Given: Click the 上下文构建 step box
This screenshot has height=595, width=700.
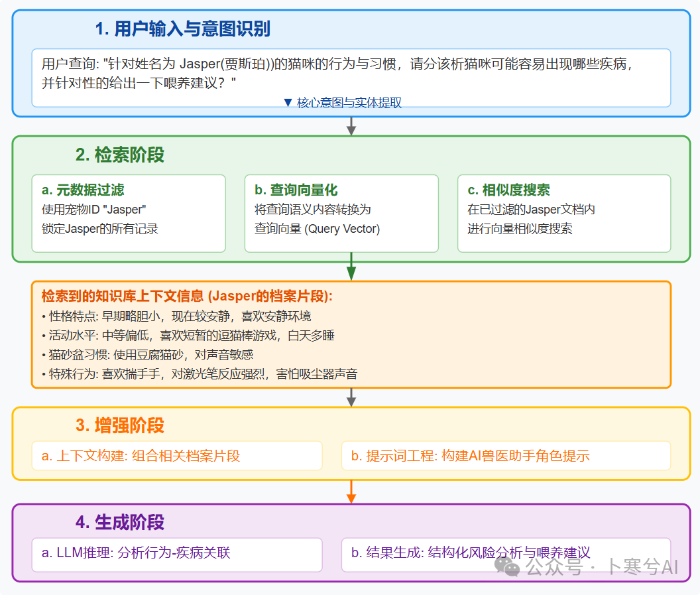Looking at the screenshot, I should click(177, 456).
